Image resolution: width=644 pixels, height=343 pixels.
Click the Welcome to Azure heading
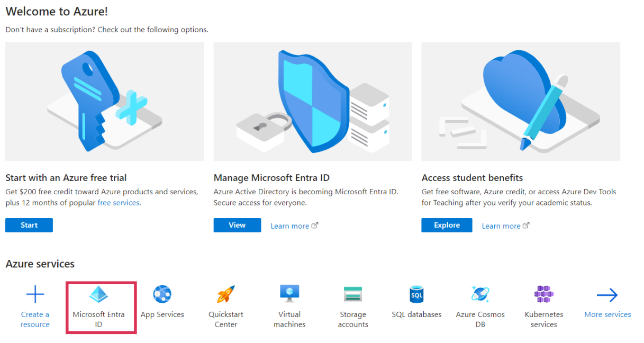(56, 11)
